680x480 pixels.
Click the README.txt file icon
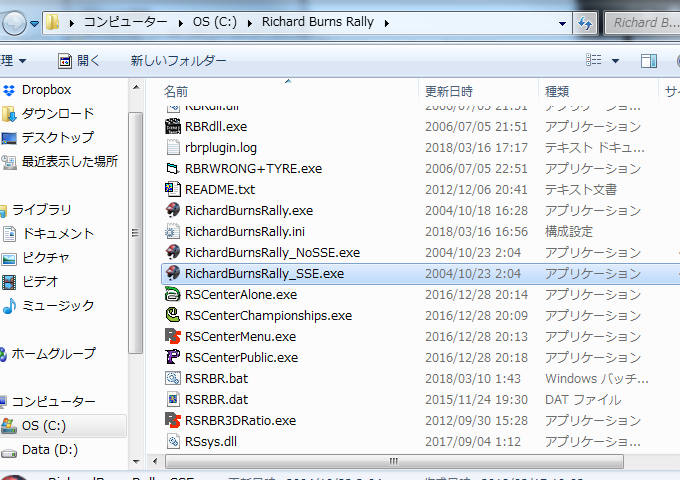pyautogui.click(x=173, y=189)
